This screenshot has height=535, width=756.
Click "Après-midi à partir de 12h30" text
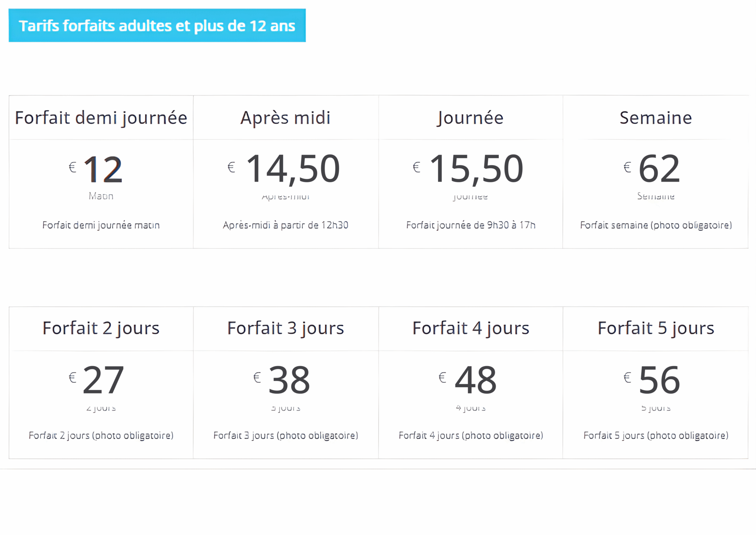point(285,225)
